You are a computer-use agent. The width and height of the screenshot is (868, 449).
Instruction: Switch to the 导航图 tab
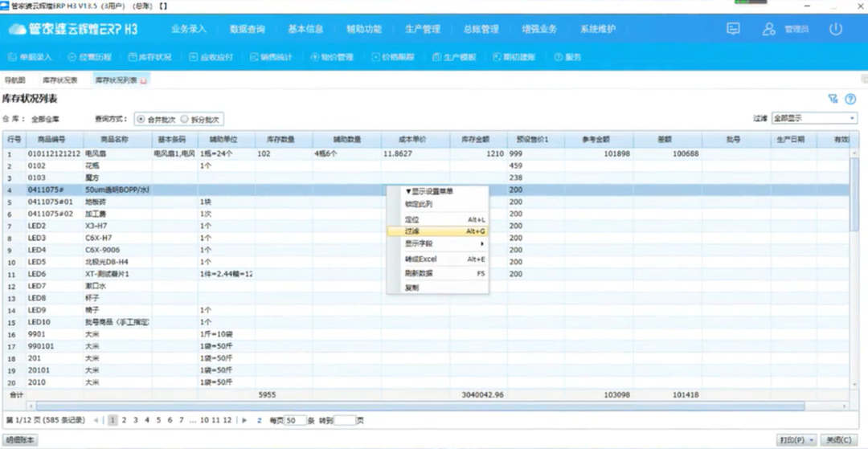pyautogui.click(x=15, y=80)
